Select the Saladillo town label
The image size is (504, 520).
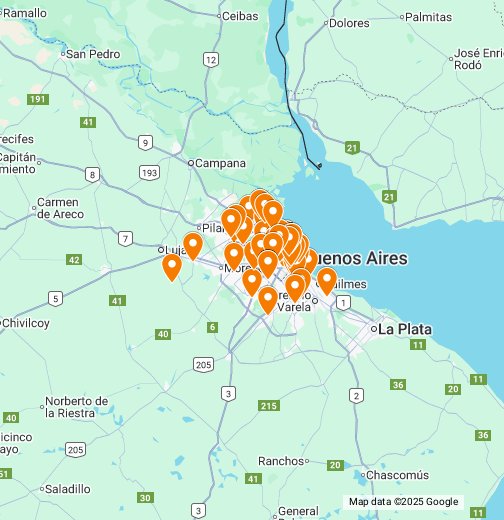coord(68,489)
